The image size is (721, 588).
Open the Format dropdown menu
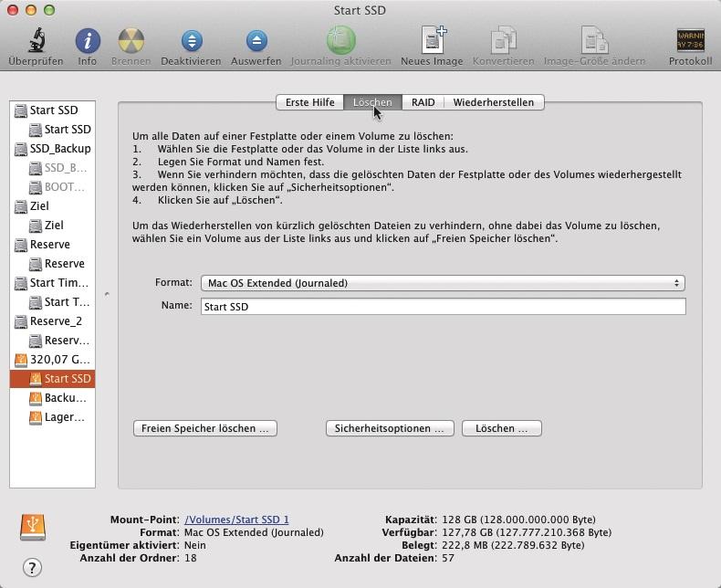click(443, 283)
